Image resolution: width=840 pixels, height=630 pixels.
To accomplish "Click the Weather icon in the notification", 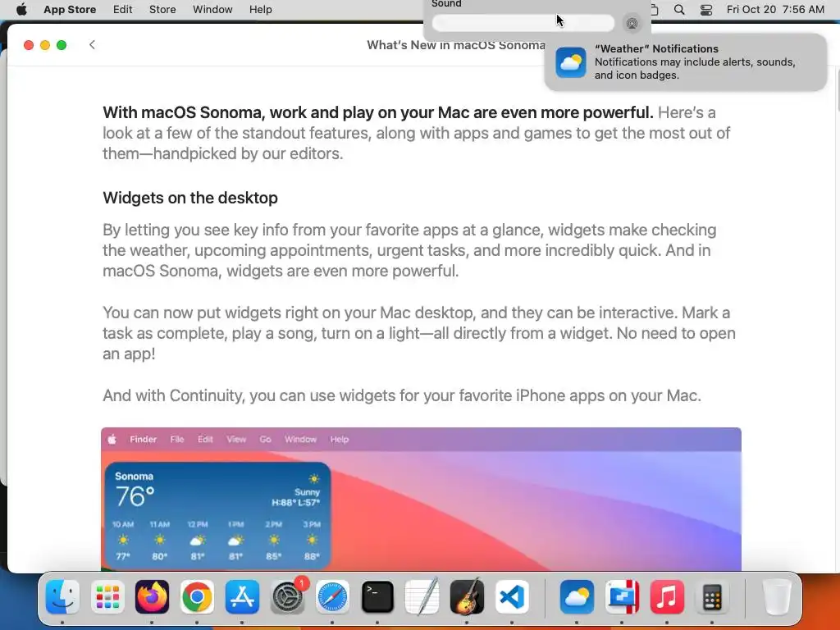I will [x=571, y=62].
